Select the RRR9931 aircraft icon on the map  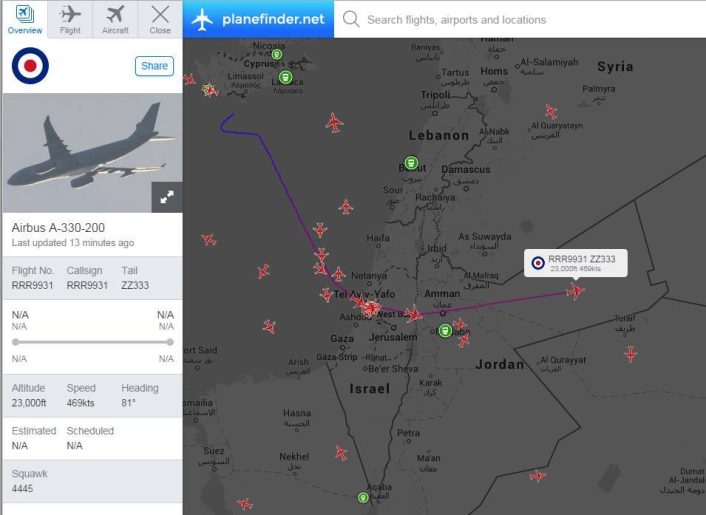pos(575,291)
